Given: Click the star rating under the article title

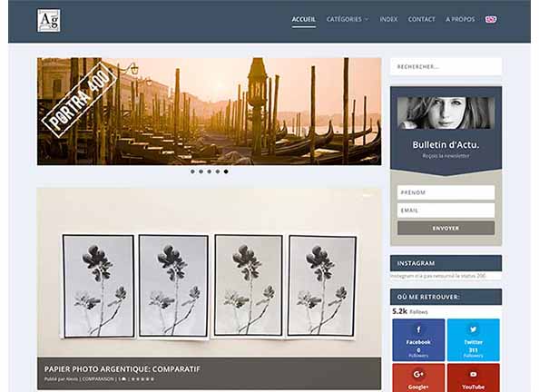Looking at the screenshot, I should tap(142, 379).
